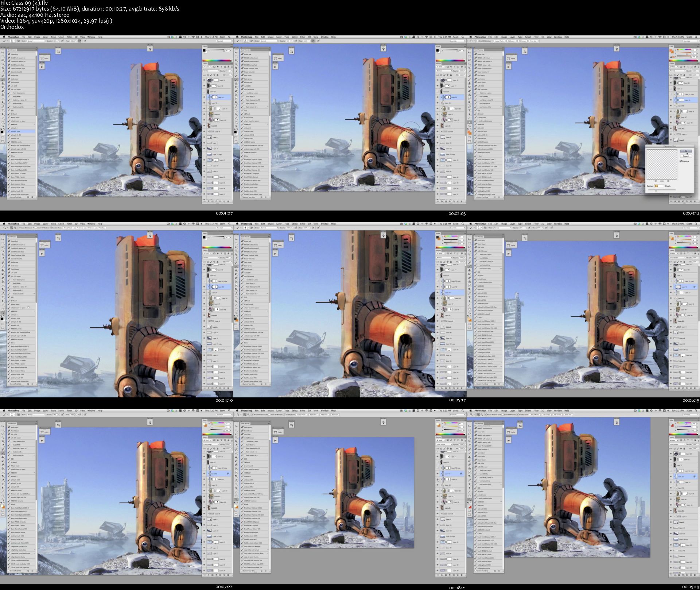Select the Clone Stamp tool in the 00:04:10 frame
The height and width of the screenshot is (590, 700).
click(x=3, y=270)
